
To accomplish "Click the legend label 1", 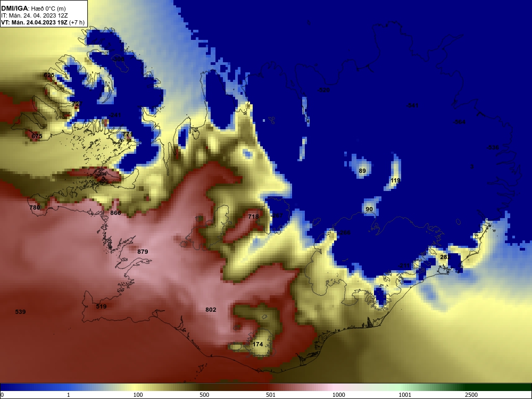I will point(69,395).
